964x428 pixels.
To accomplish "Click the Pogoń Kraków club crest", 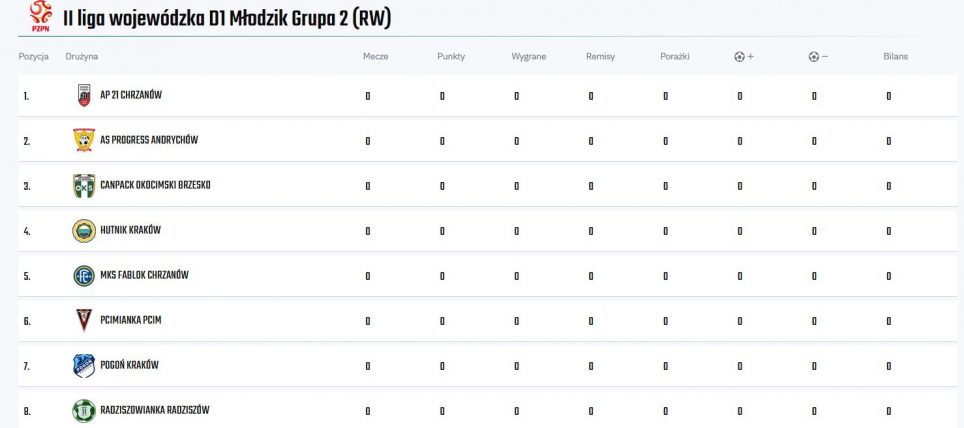I will click(84, 366).
